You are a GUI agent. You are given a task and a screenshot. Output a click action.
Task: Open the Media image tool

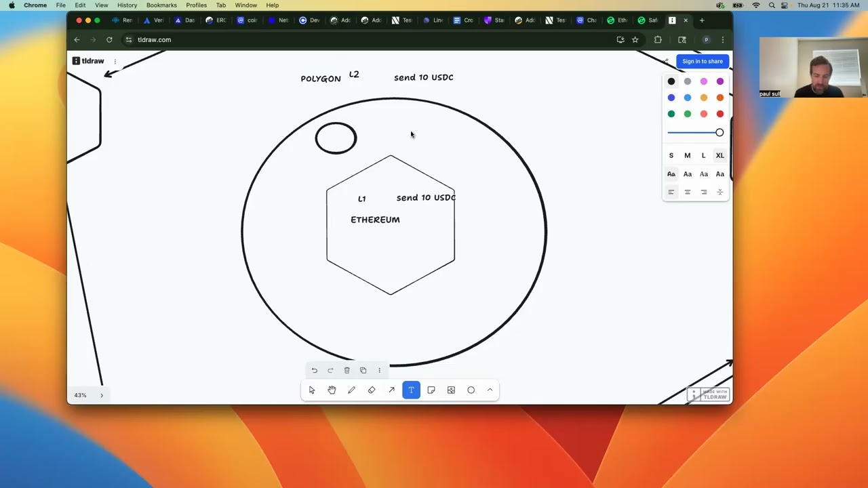tap(451, 390)
